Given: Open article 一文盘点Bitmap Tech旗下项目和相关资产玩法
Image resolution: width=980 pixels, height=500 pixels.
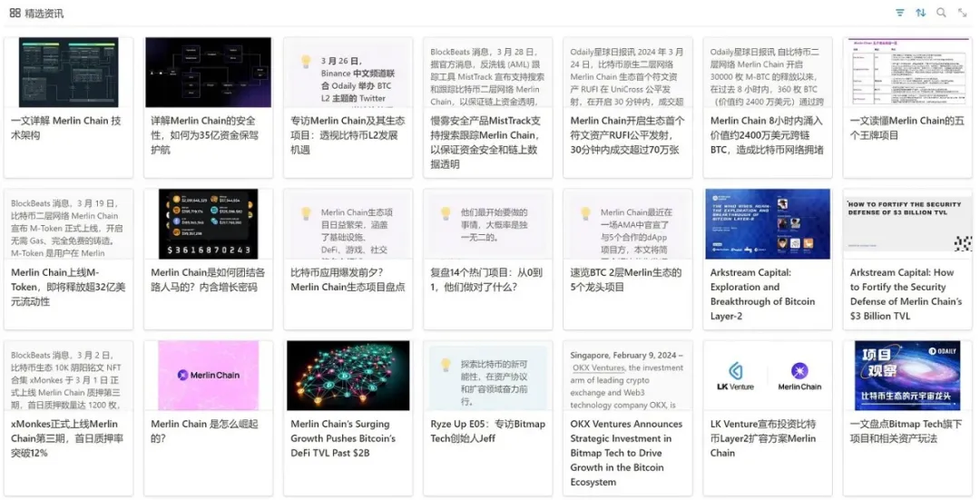Looking at the screenshot, I should pos(906,431).
